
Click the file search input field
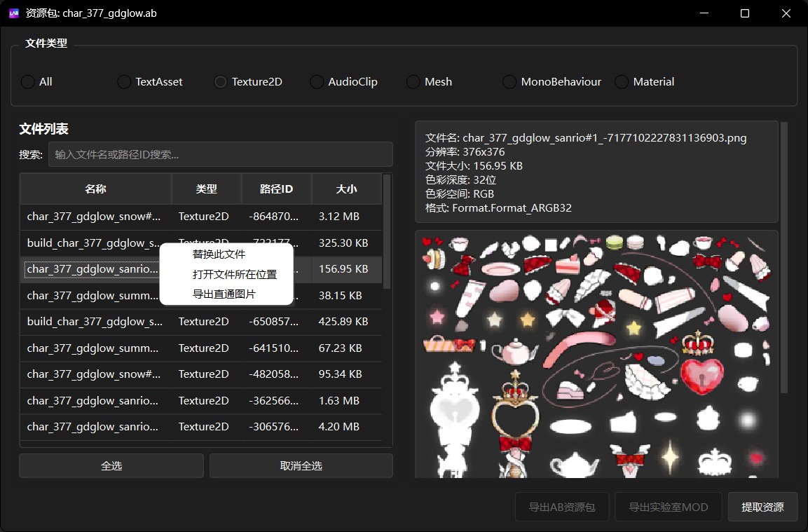[220, 154]
